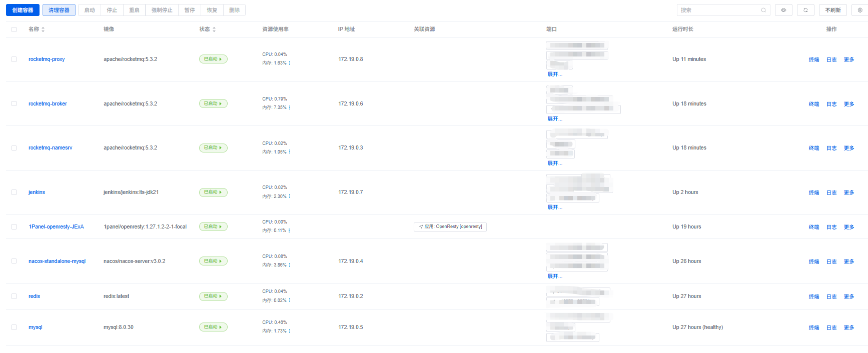
Task: Tick the select-all checkbox in the table header
Action: (x=14, y=29)
